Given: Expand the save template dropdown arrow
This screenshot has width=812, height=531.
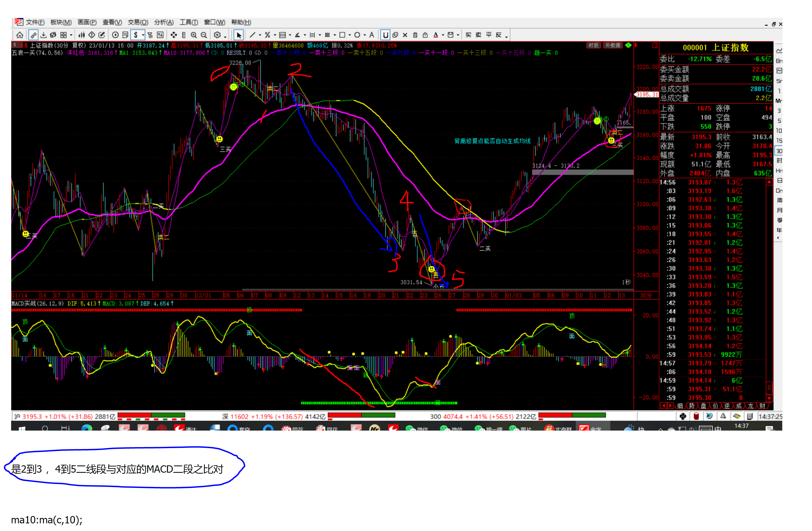Looking at the screenshot, I should point(458,35).
